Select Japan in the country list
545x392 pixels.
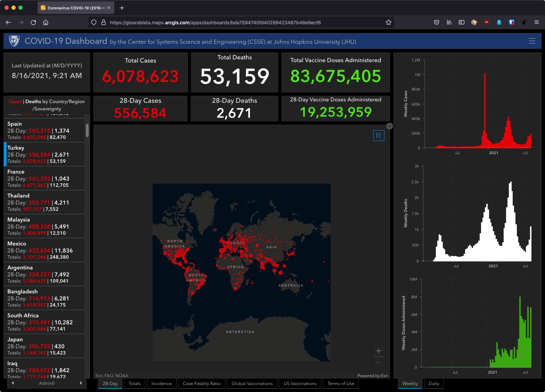(44, 346)
